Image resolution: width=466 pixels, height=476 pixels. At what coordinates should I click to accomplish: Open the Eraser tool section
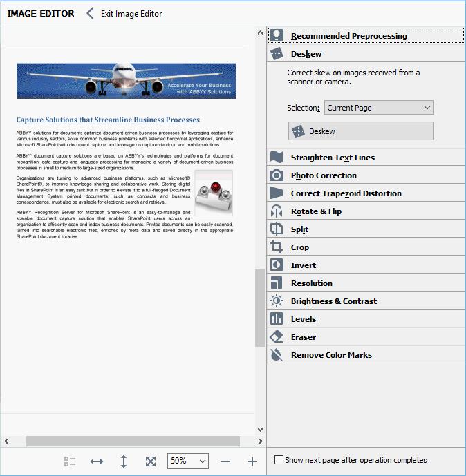(366, 336)
